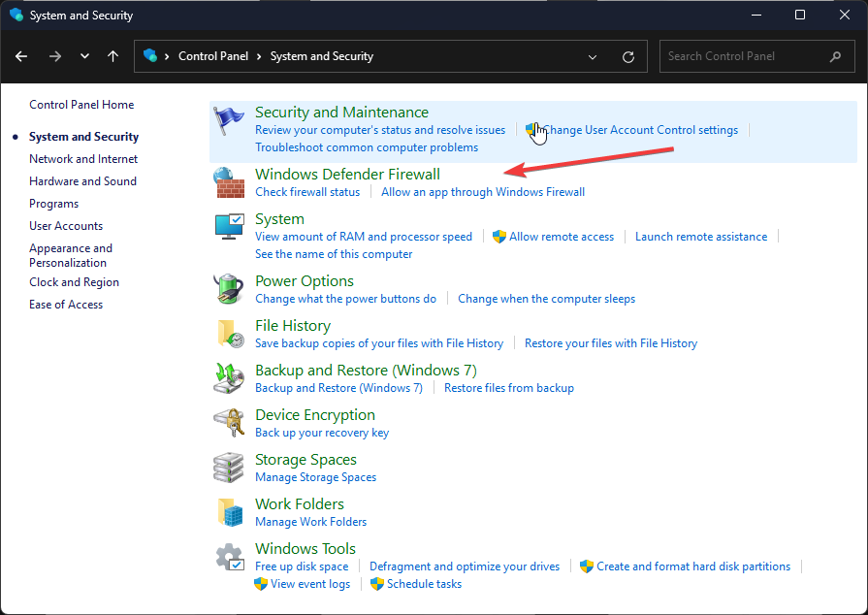Screen dimensions: 868x615
Task: Open Programs category in sidebar
Action: click(53, 204)
